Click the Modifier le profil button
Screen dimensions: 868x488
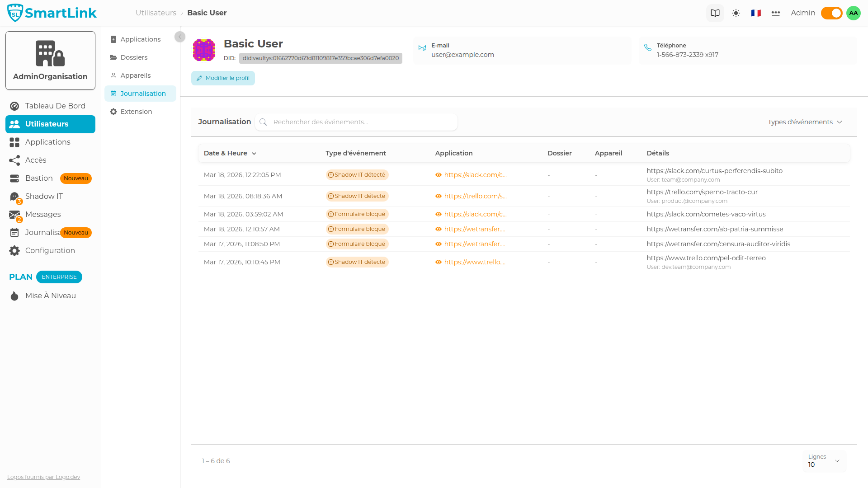222,78
